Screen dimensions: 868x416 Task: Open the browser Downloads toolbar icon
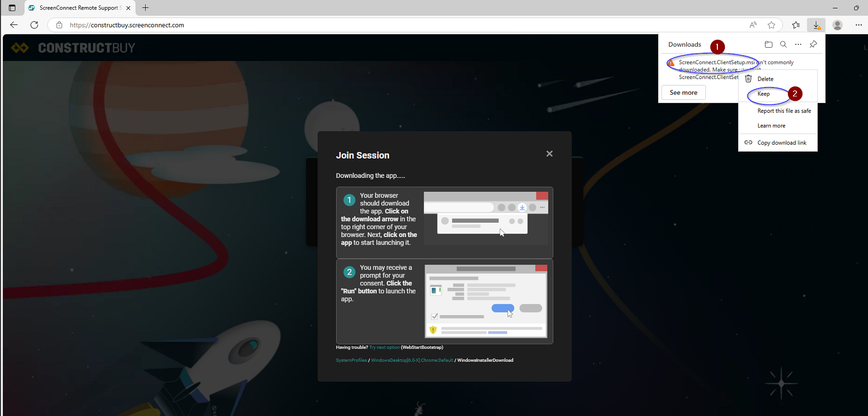(816, 25)
